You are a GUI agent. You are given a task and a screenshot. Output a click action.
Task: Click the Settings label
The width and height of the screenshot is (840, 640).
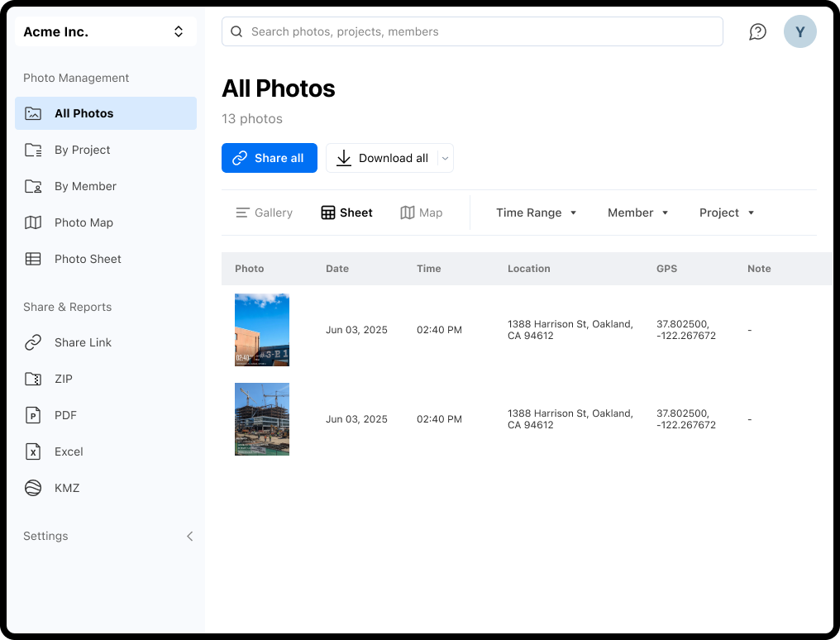coord(45,536)
